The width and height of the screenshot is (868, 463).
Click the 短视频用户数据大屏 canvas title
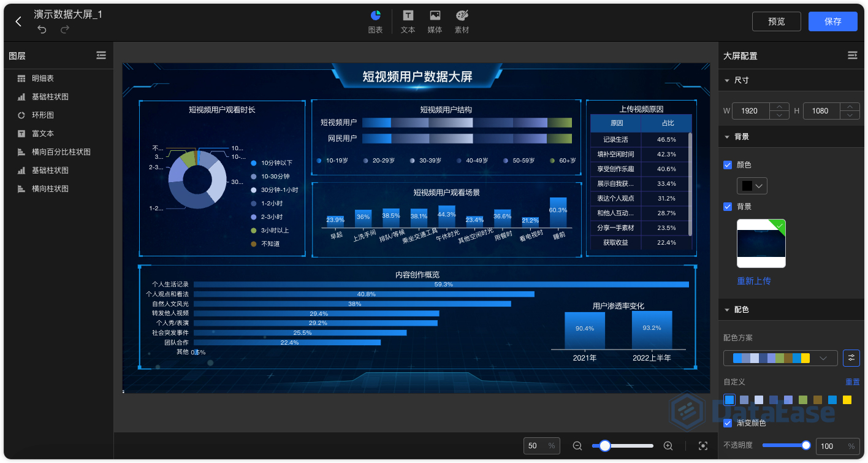417,77
